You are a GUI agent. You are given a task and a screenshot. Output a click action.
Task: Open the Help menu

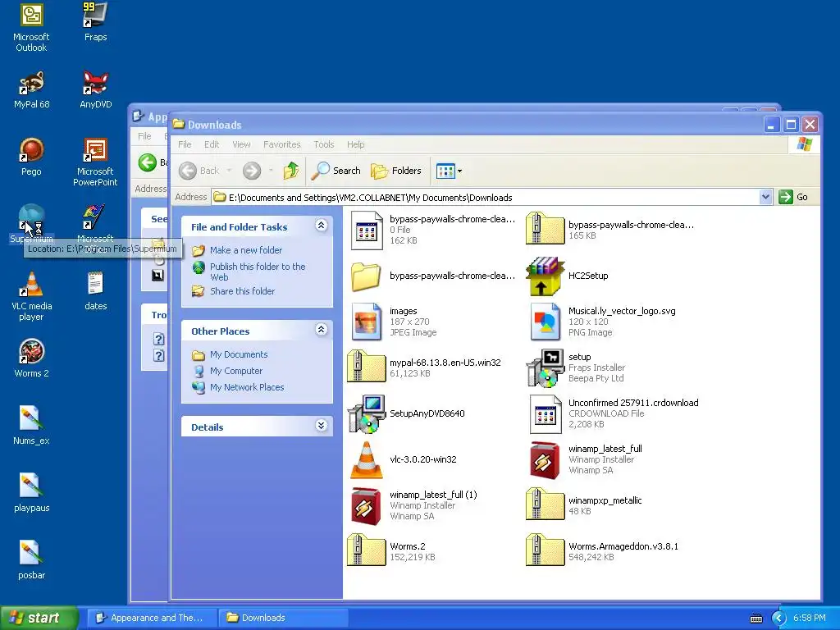point(355,144)
